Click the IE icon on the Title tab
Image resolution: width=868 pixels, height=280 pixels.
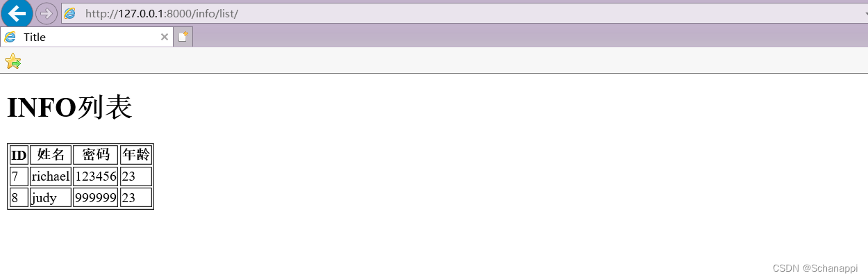click(x=10, y=37)
